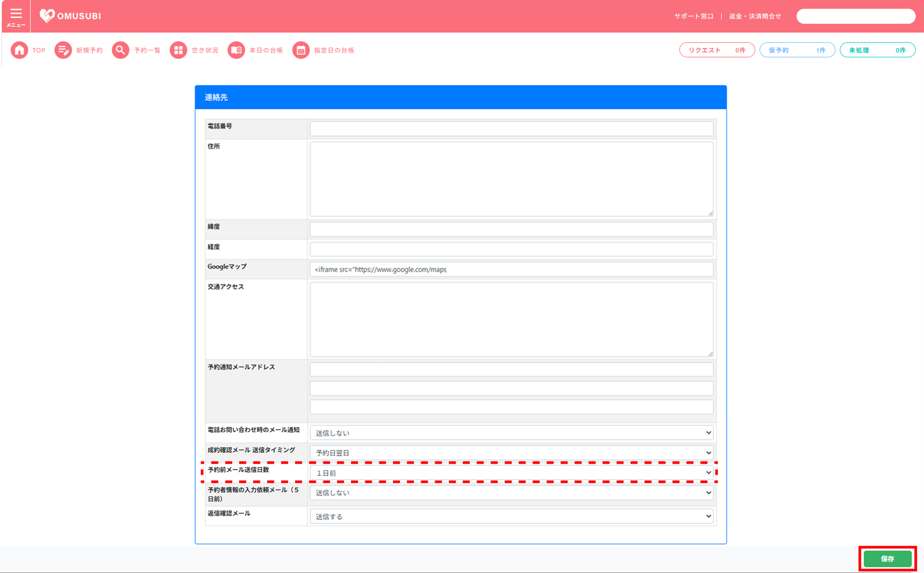Click the 指定日の台帳 navigation label

point(334,51)
